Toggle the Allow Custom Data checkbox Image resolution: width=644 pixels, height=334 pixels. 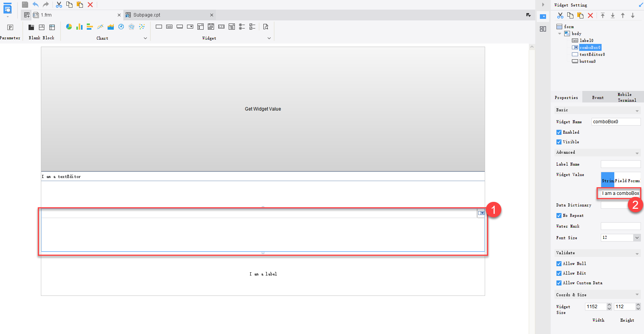(x=559, y=283)
